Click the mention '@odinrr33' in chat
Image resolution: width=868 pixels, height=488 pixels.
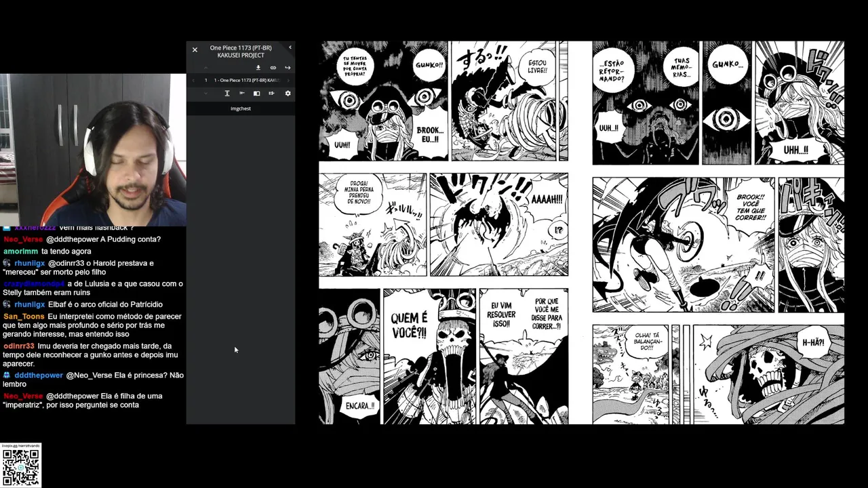67,263
